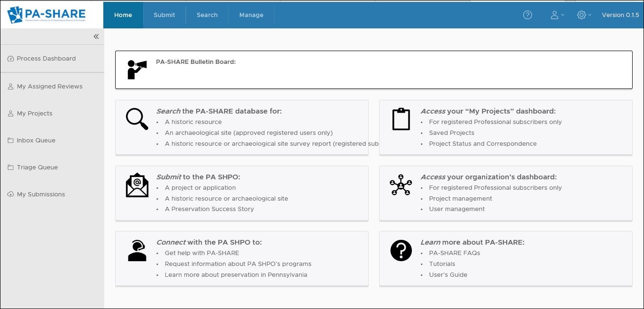Click the 'Saved Projects' bullet
The image size is (644, 309).
[x=452, y=133]
